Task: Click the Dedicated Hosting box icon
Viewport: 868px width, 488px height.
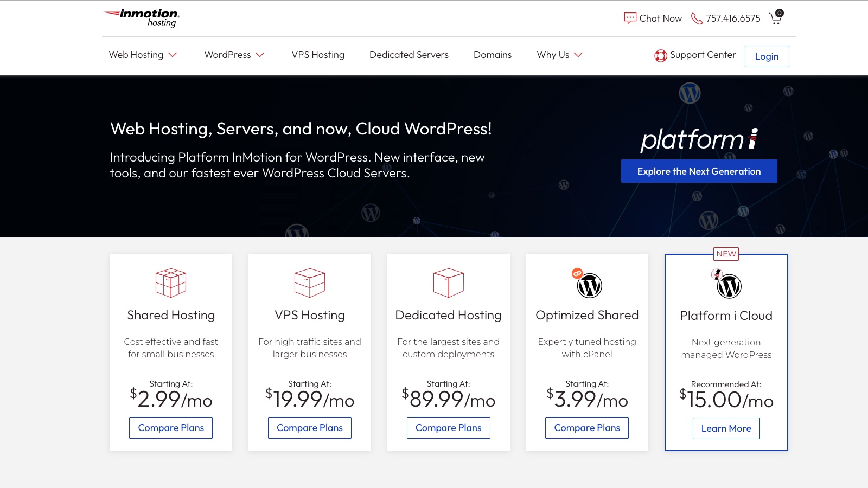Action: point(449,282)
